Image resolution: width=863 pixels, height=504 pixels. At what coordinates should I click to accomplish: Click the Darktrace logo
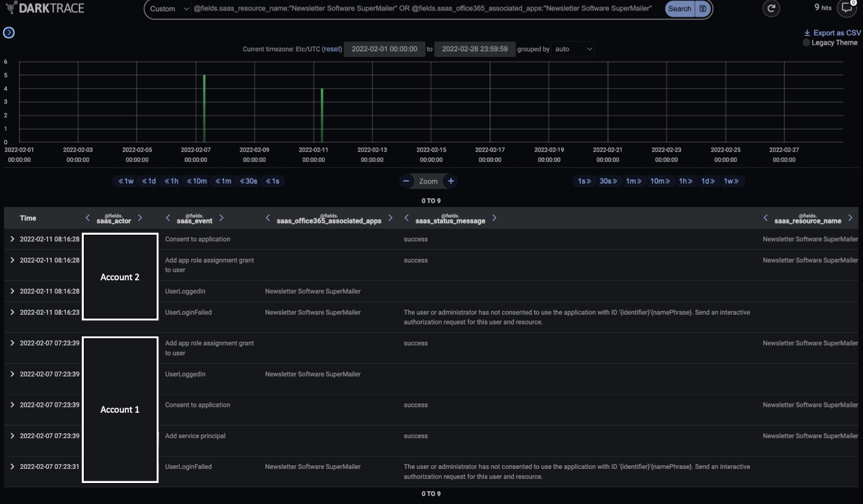pyautogui.click(x=45, y=9)
